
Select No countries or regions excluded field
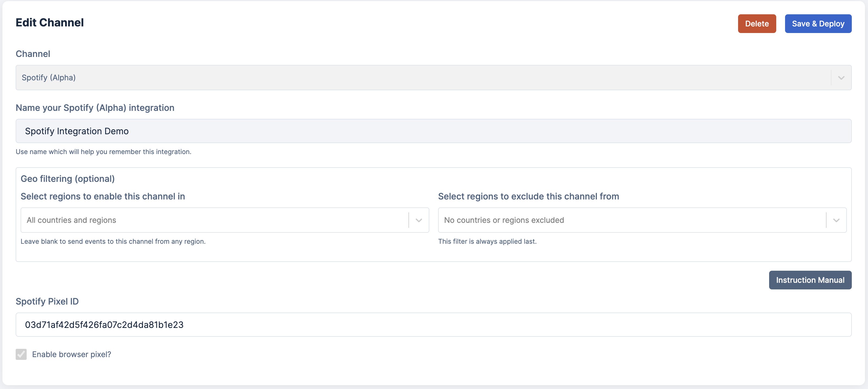click(630, 220)
